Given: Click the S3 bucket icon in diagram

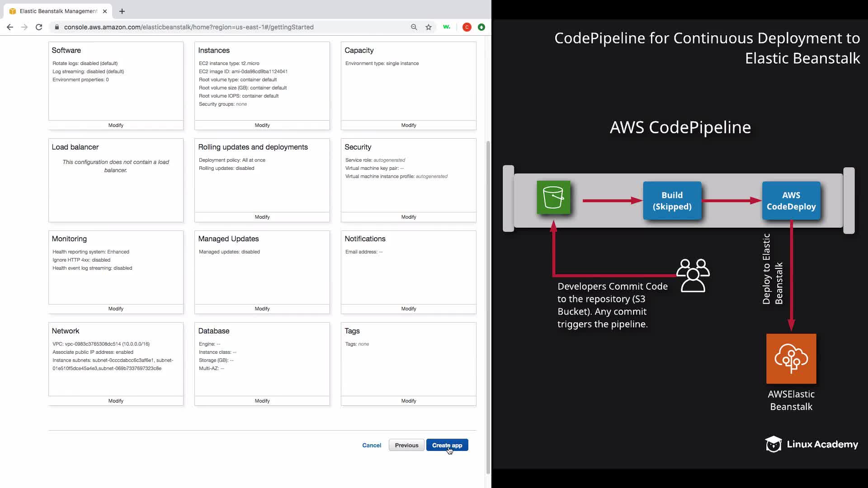Looking at the screenshot, I should click(553, 197).
